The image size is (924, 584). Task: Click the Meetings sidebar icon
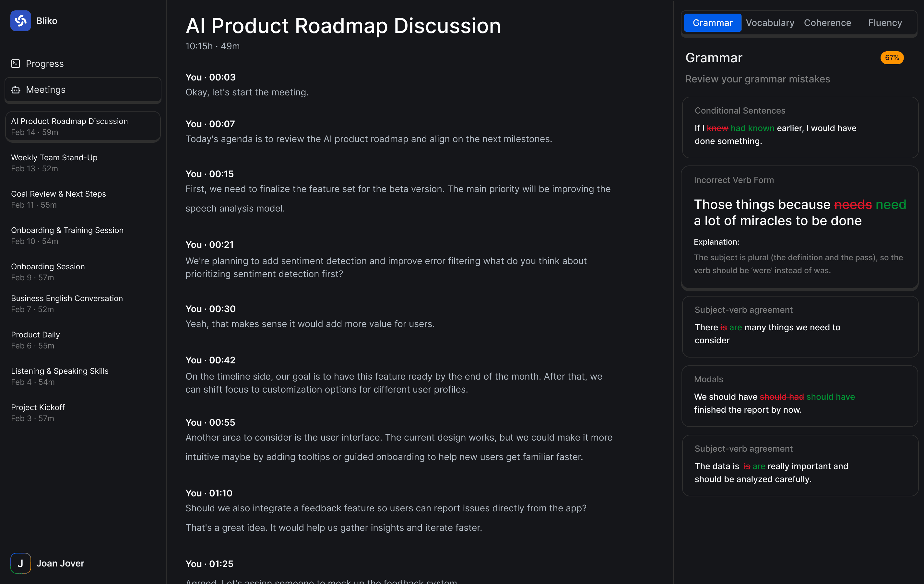(16, 90)
